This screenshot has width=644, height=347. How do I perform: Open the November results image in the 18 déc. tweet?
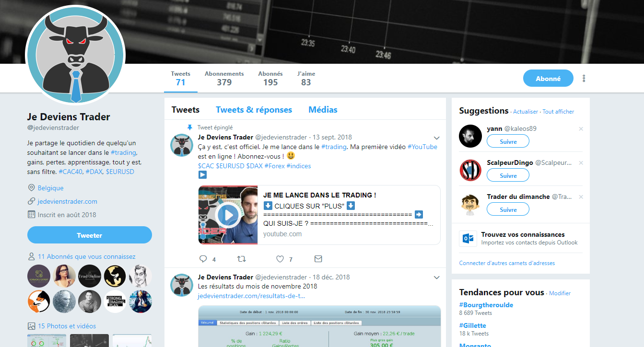tap(319, 326)
